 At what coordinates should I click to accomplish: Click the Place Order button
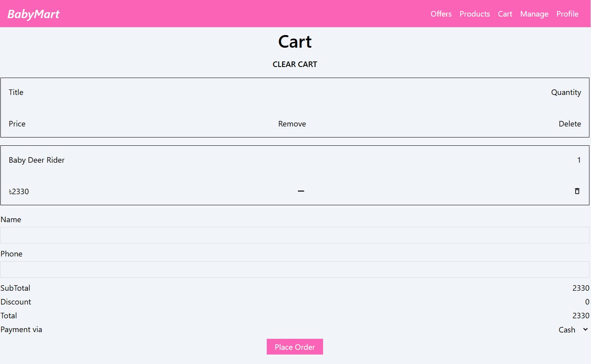295,347
